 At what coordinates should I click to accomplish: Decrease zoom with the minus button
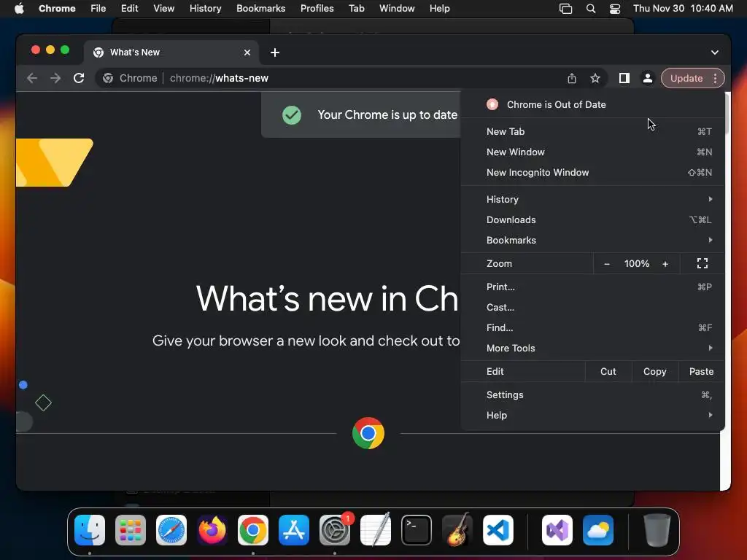606,264
